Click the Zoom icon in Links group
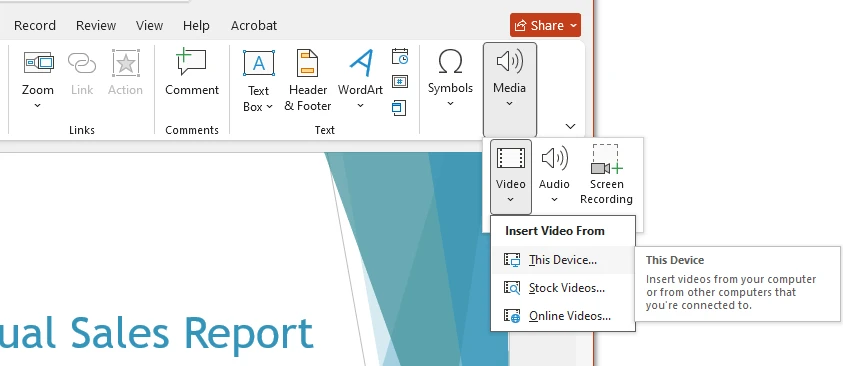Image resolution: width=843 pixels, height=366 pixels. 38,63
